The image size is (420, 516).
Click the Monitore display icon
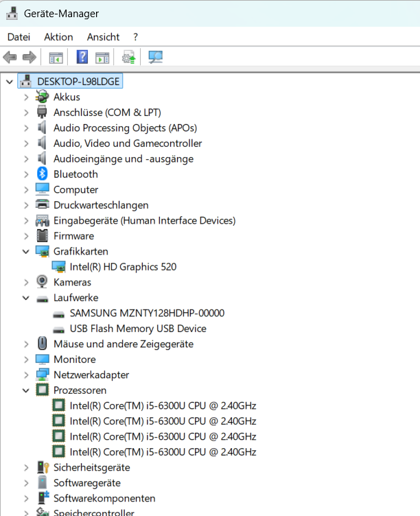[42, 359]
